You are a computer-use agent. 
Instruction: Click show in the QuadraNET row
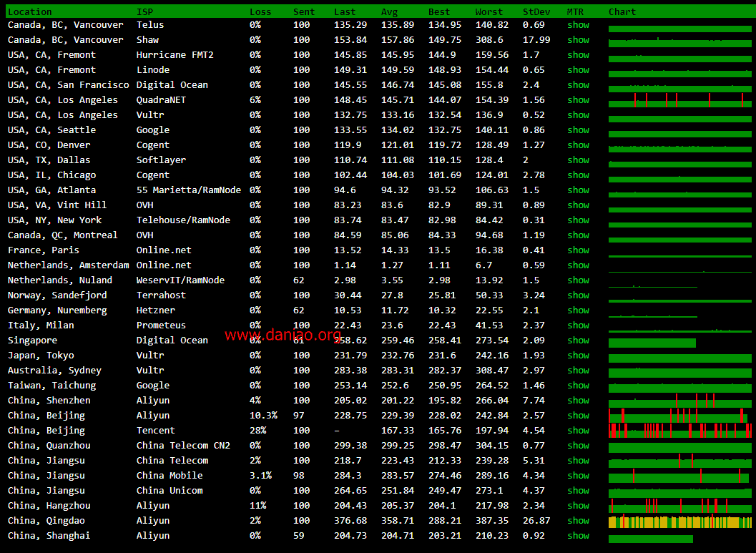tap(578, 100)
